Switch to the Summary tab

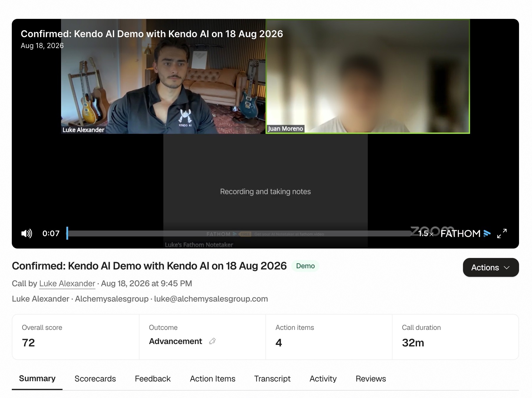coord(37,379)
